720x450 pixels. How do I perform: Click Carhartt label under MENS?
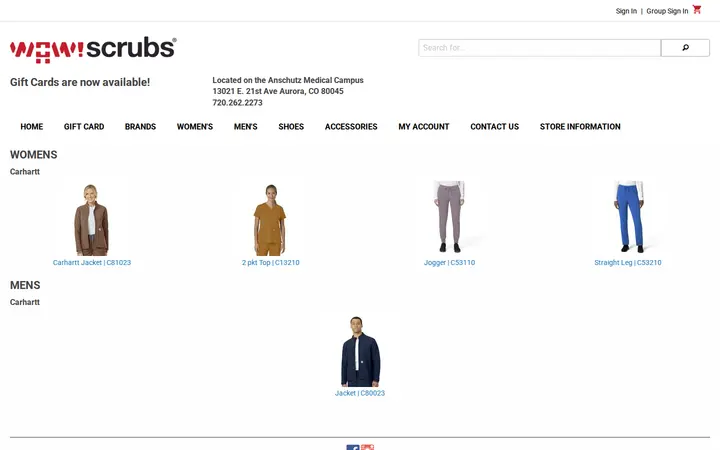(x=25, y=302)
